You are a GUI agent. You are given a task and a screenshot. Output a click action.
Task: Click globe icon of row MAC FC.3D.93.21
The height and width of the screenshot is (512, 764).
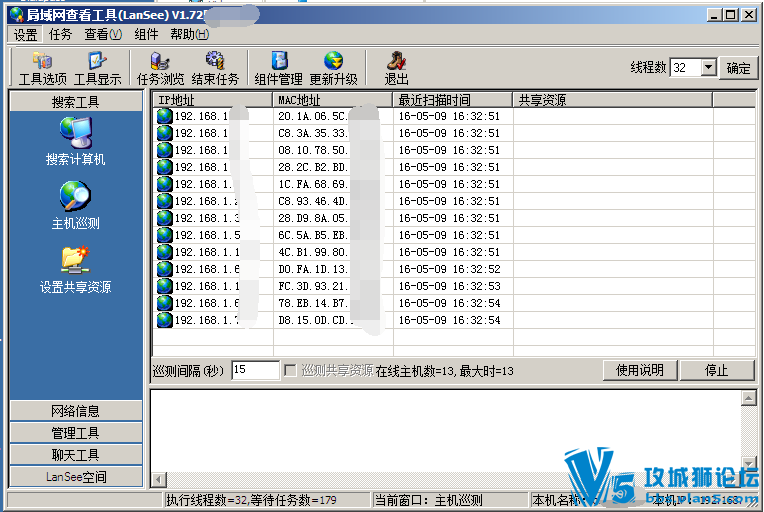pos(165,286)
